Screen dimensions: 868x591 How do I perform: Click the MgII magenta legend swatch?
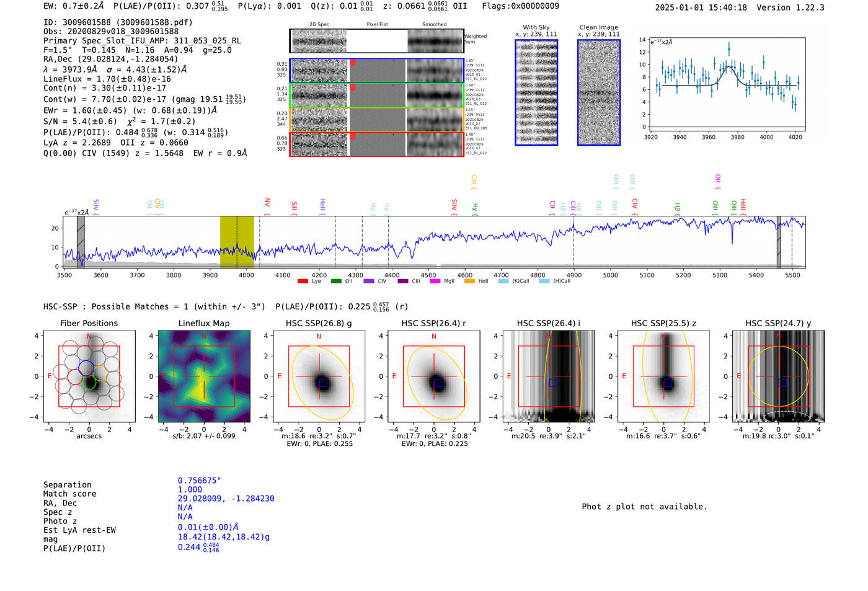coord(435,281)
